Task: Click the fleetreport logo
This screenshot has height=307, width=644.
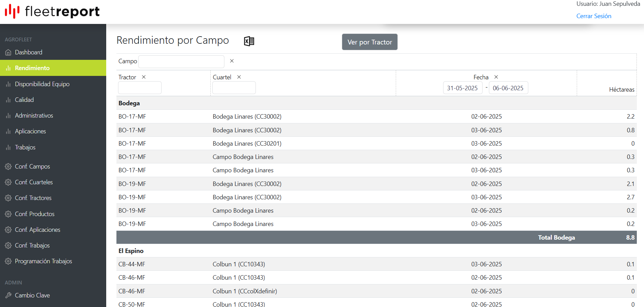Action: [x=52, y=12]
